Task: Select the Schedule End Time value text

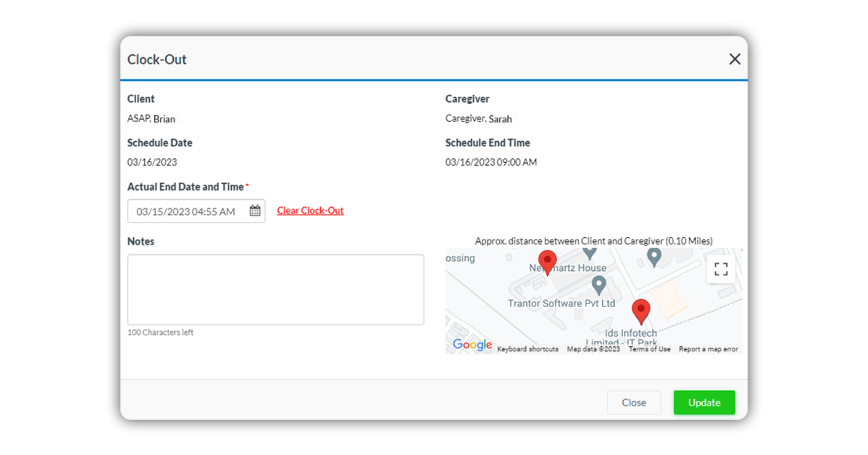Action: 491,162
